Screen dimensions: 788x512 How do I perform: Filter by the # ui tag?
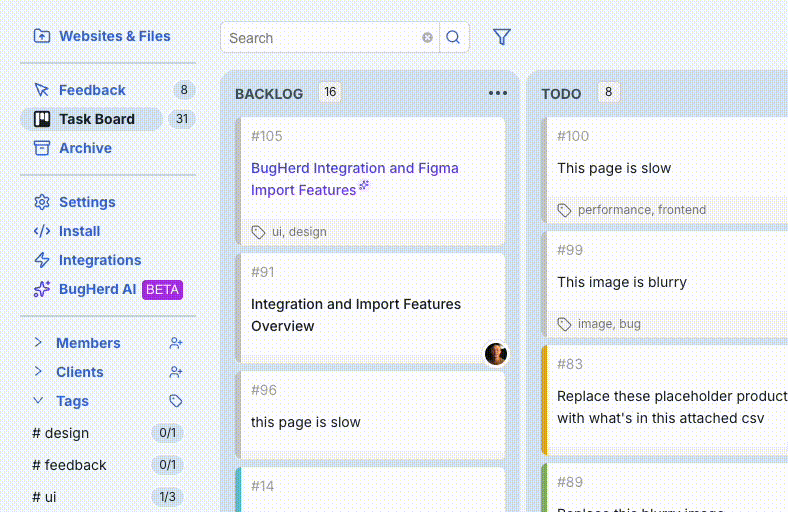click(44, 497)
